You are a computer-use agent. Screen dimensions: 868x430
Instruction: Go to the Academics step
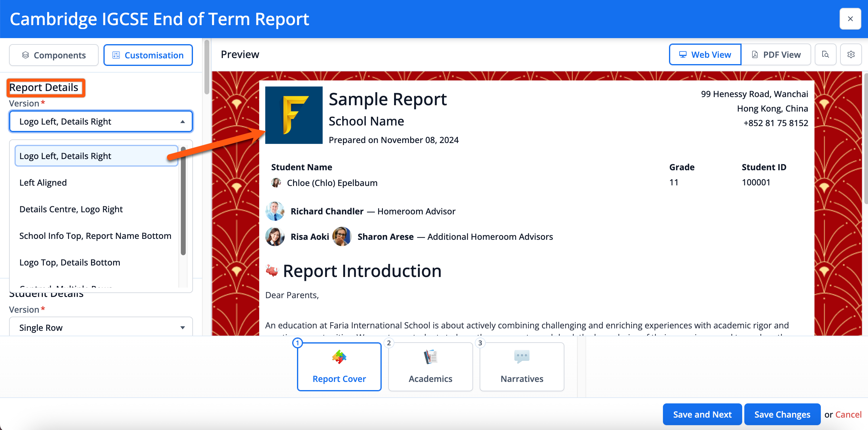tap(430, 366)
